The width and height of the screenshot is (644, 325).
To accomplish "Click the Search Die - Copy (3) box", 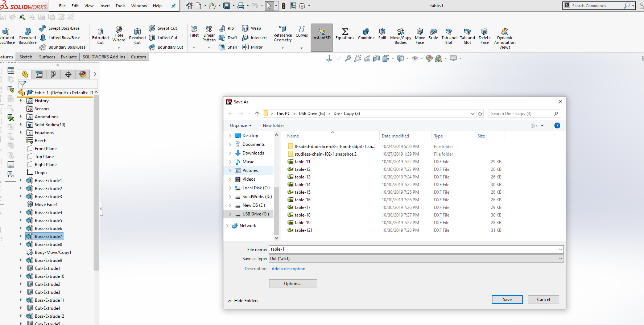I will pos(524,114).
